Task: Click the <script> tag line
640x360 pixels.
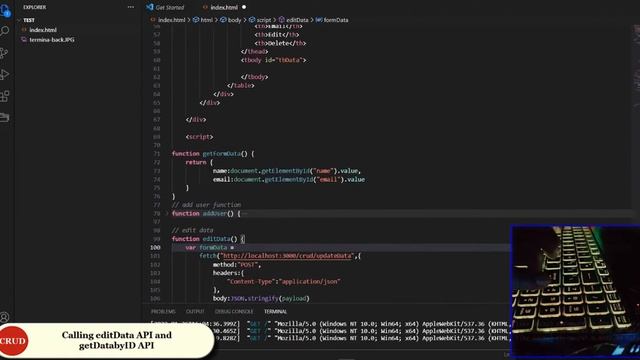Action: 199,137
